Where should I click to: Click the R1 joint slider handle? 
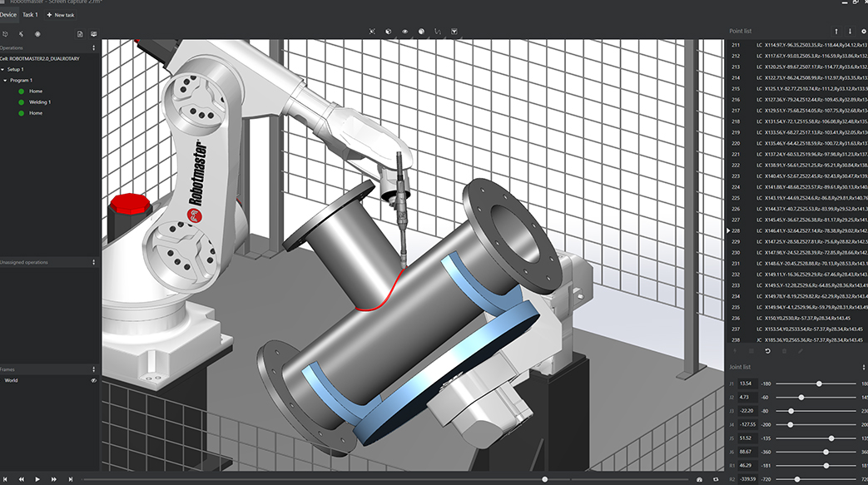[826, 466]
